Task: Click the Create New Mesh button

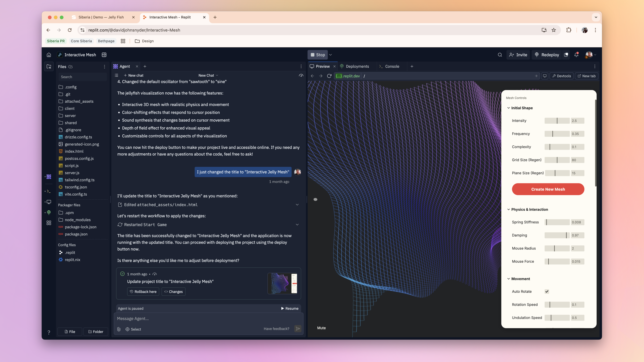Action: 548,189
